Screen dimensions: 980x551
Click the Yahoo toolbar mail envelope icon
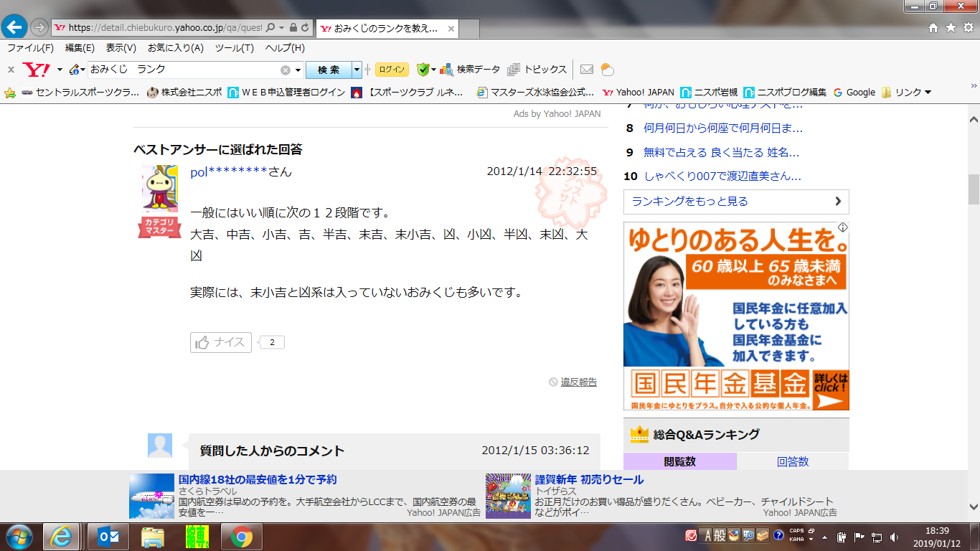tap(587, 70)
